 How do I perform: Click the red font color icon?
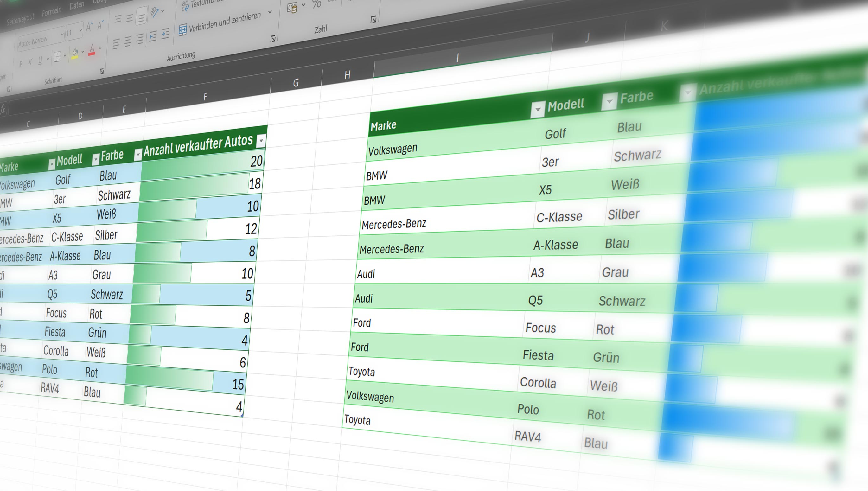click(x=91, y=51)
